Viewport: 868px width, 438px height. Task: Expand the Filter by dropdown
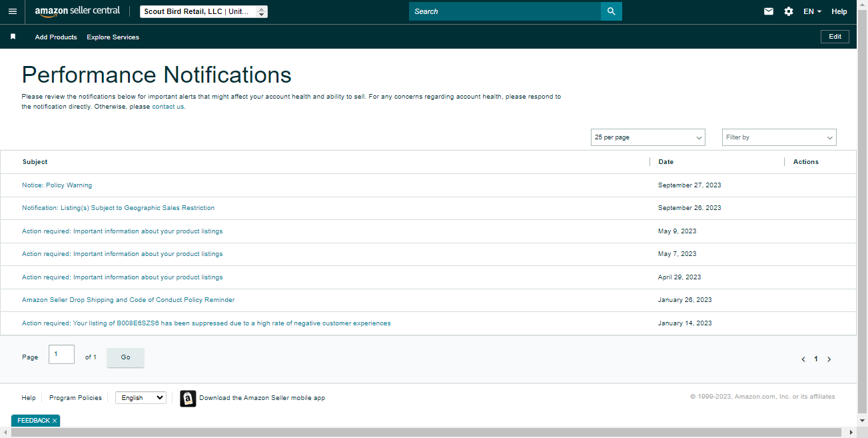(x=779, y=137)
